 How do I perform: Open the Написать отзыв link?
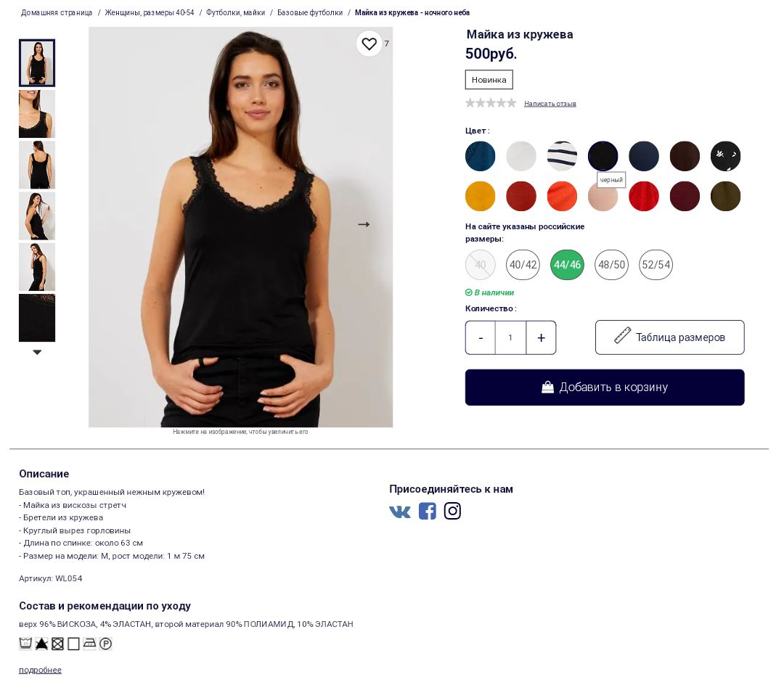(x=550, y=104)
